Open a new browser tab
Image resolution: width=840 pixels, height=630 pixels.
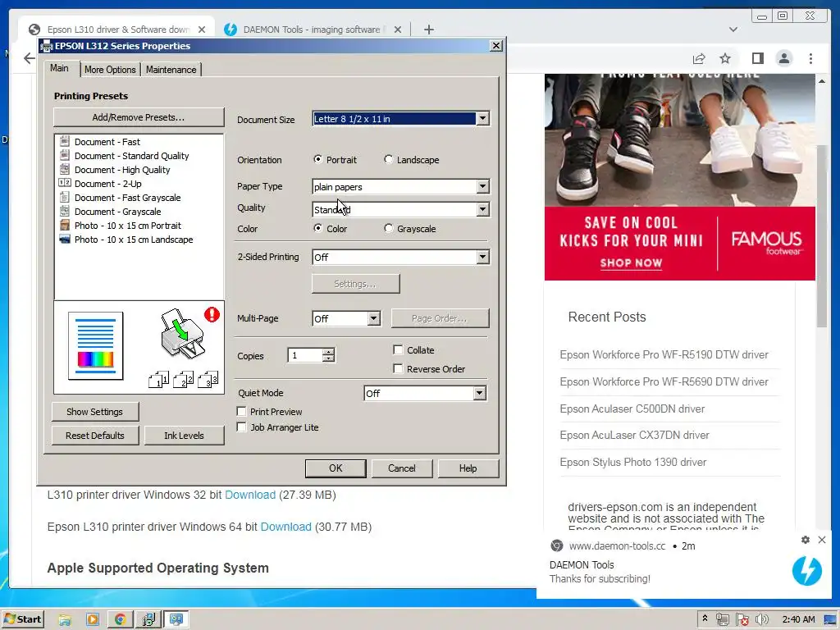428,30
